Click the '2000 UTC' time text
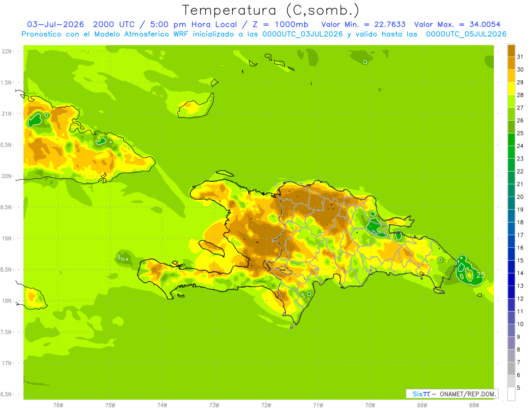 coord(114,24)
